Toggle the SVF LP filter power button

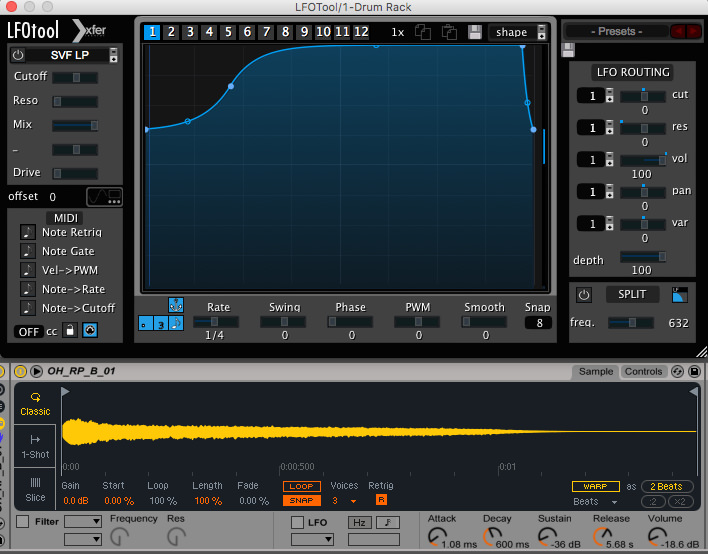pyautogui.click(x=18, y=55)
